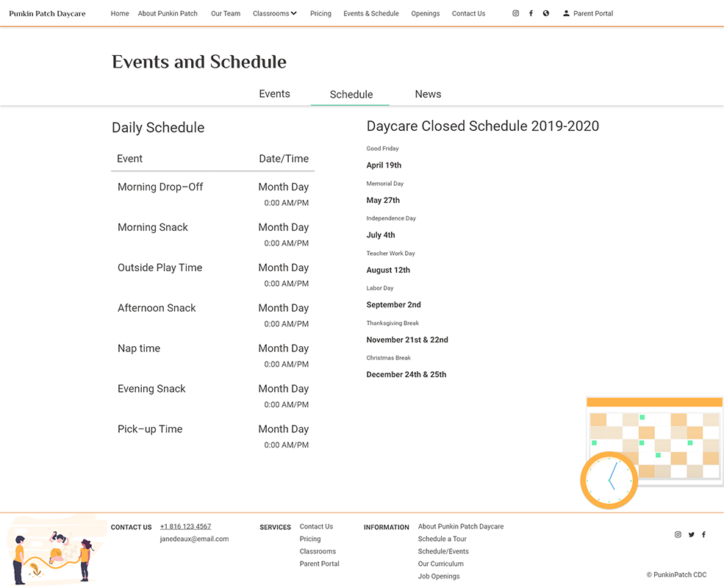Click the December 24th & 25th date
724x588 pixels.
click(406, 374)
